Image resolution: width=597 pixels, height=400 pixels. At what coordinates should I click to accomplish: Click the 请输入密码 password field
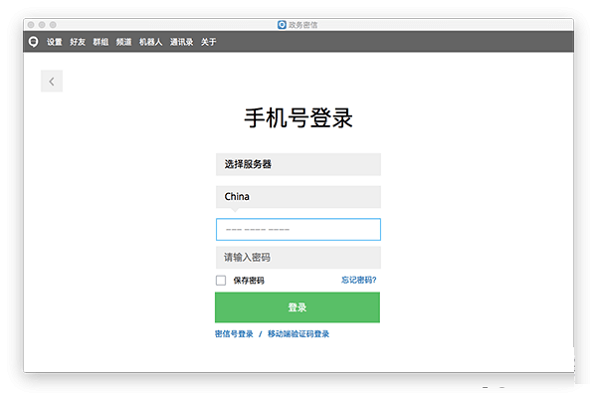click(298, 258)
